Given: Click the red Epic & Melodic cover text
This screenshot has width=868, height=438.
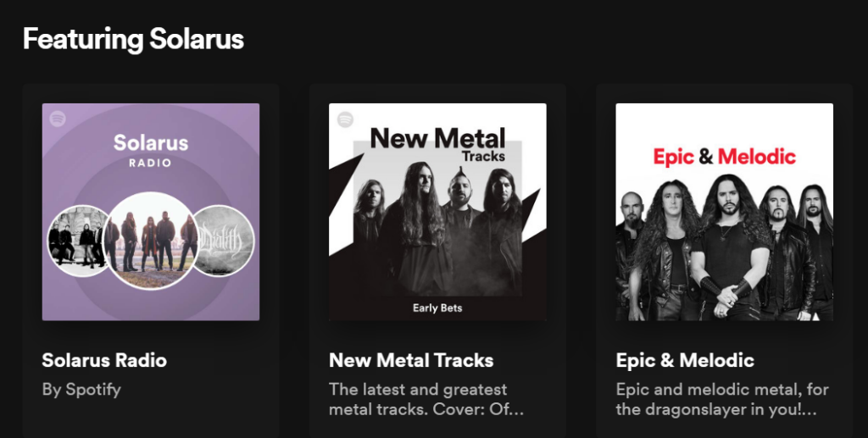Looking at the screenshot, I should tap(724, 157).
